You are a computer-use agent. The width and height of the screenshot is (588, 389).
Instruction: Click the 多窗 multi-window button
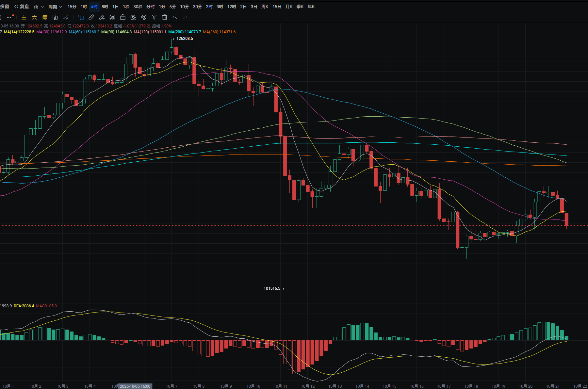(5, 7)
